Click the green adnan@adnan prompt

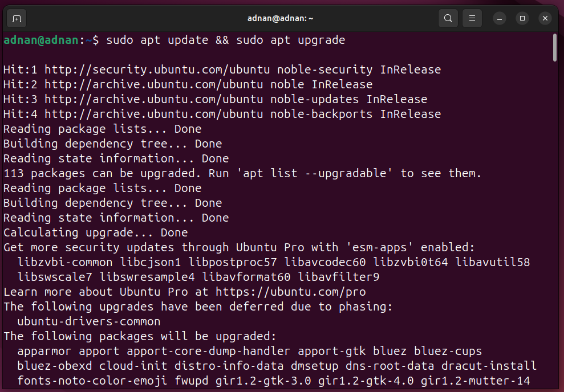click(x=40, y=40)
